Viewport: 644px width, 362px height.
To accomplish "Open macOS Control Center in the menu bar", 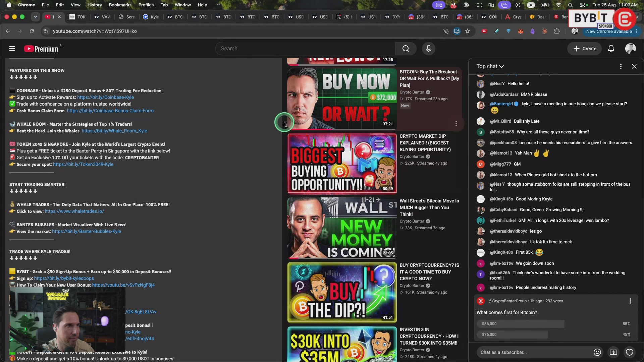I will tap(583, 5).
